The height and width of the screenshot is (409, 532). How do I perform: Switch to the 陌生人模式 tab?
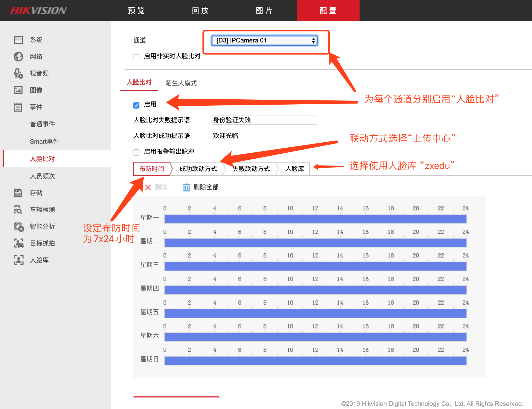point(181,83)
